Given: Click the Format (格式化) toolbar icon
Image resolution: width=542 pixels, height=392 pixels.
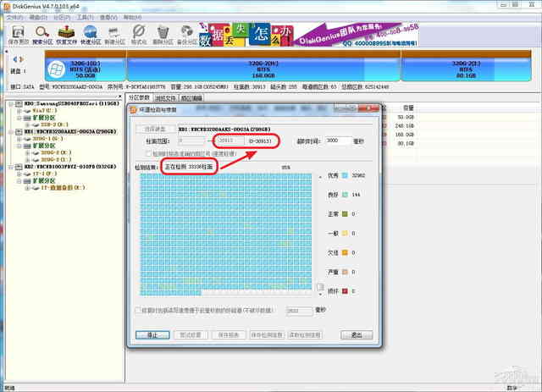Looking at the screenshot, I should pos(139,32).
